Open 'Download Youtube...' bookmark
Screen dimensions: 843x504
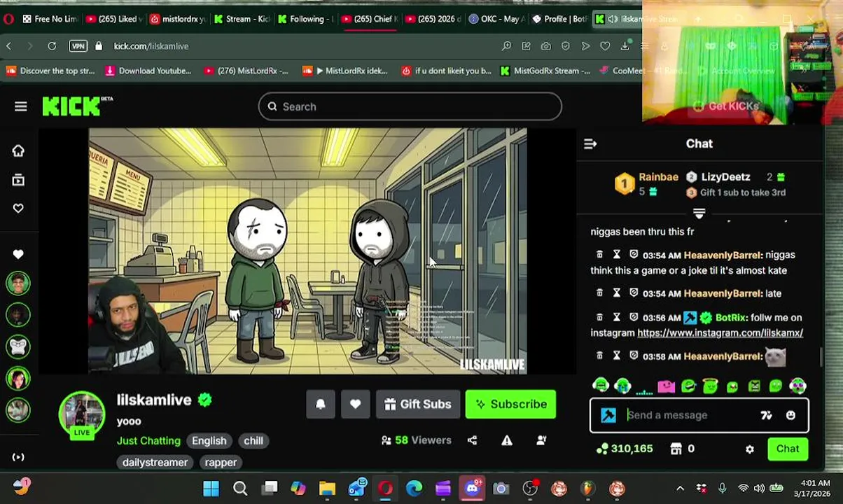click(148, 71)
